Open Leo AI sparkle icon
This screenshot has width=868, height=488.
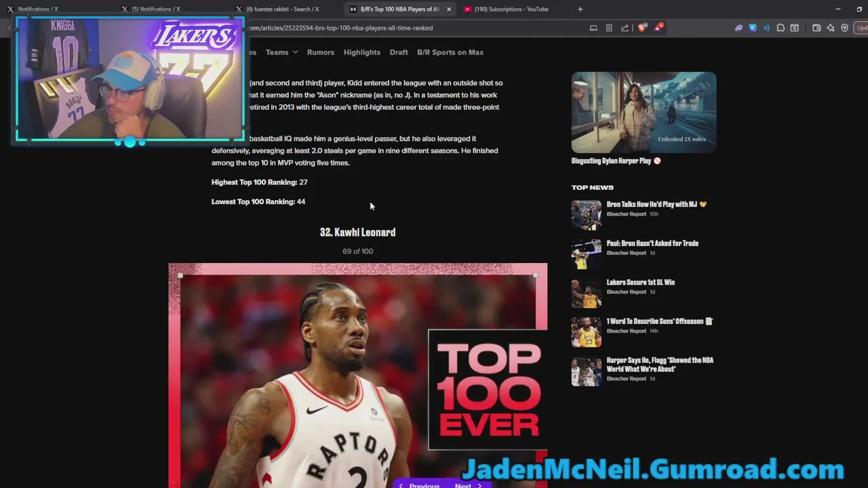(830, 28)
